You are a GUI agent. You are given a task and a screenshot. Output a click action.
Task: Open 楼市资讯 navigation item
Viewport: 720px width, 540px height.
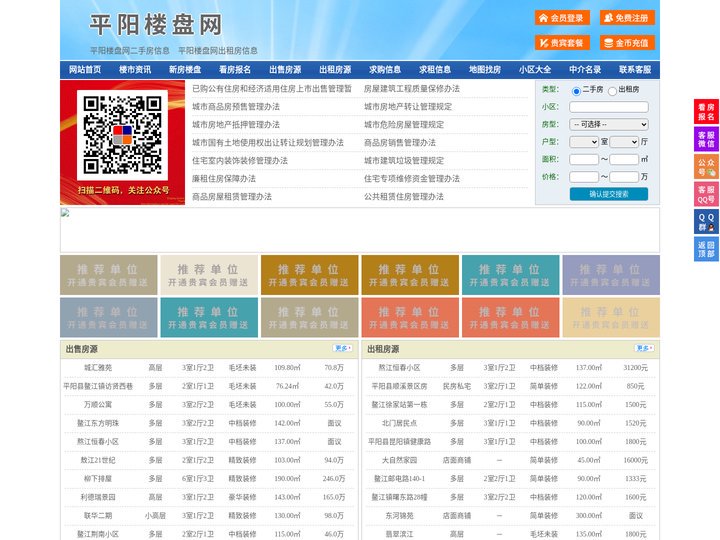point(135,70)
